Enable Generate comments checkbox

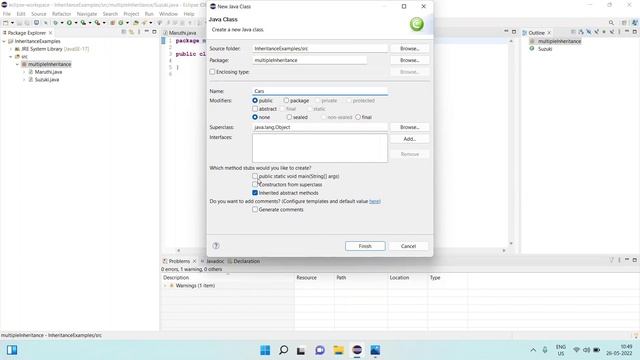click(x=255, y=209)
